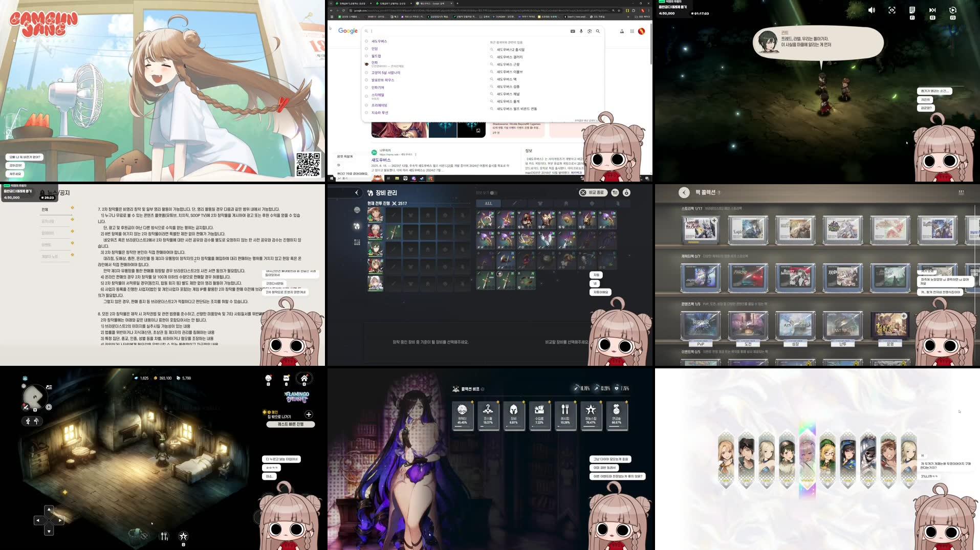This screenshot has height=550, width=980.
Task: Open the 장비 collection buff card
Action: pos(513,415)
